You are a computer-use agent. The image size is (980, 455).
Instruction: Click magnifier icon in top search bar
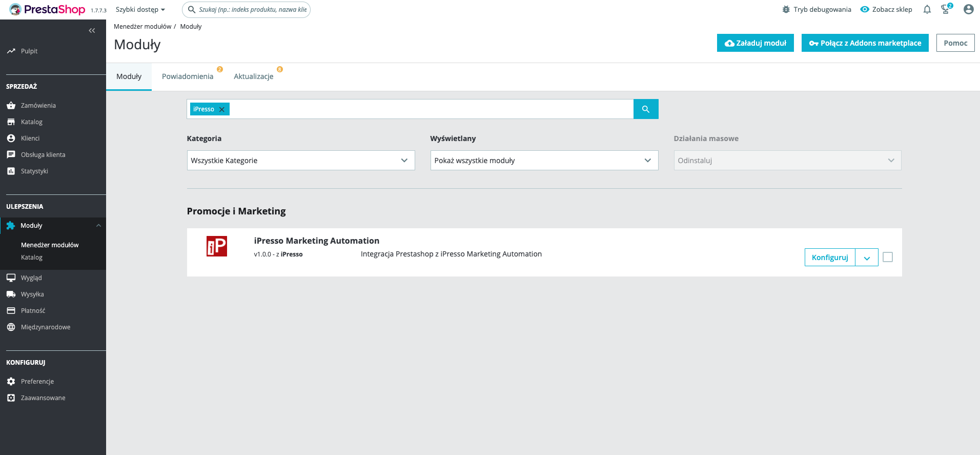coord(192,9)
